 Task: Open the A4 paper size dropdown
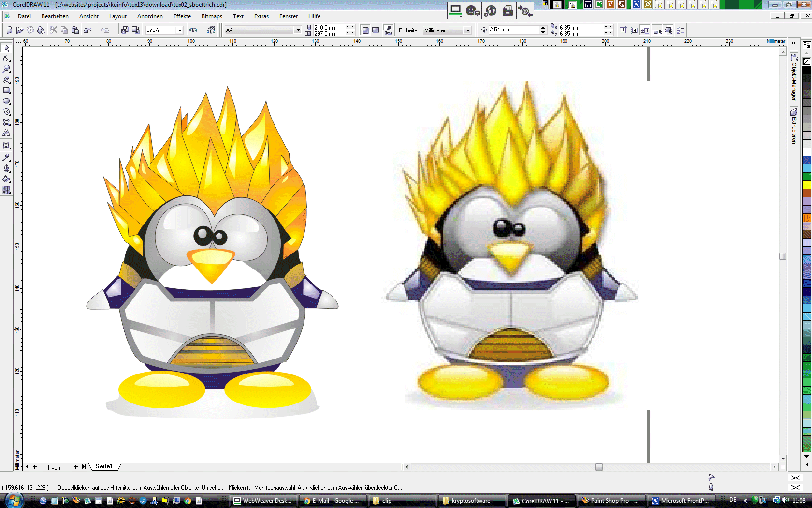click(298, 30)
